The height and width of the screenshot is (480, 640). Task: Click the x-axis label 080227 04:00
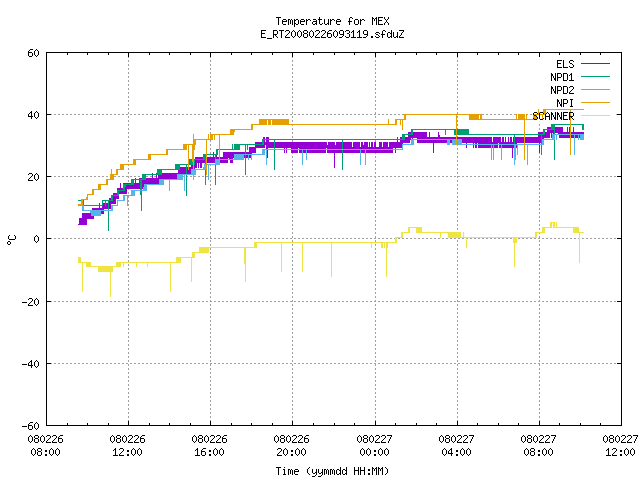[456, 446]
